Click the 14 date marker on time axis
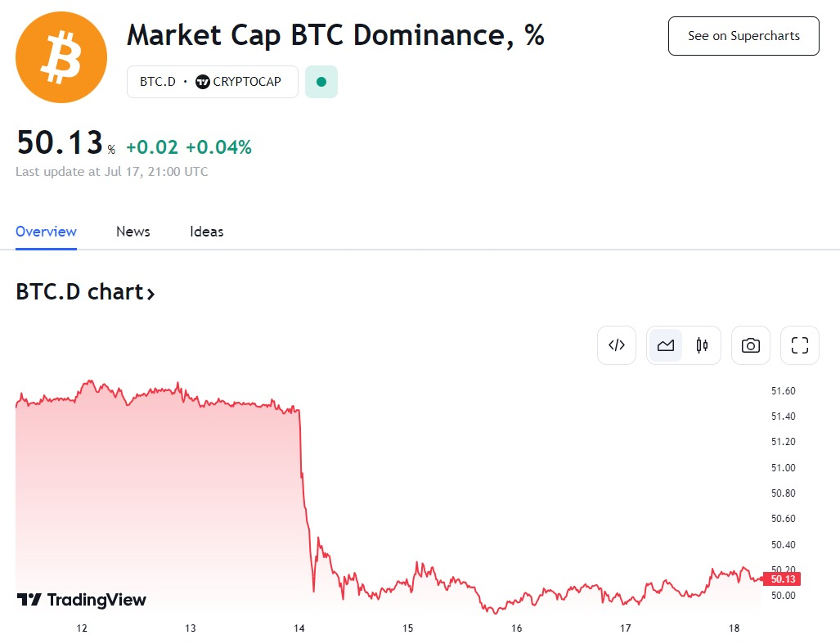Viewport: 840px width, 644px height. pos(299,628)
